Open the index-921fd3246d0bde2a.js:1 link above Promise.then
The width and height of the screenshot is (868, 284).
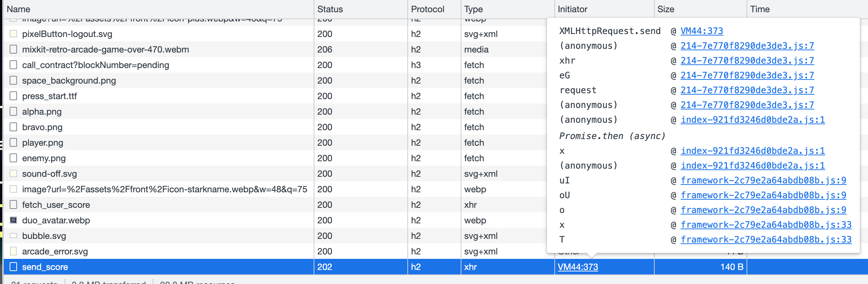pos(753,120)
